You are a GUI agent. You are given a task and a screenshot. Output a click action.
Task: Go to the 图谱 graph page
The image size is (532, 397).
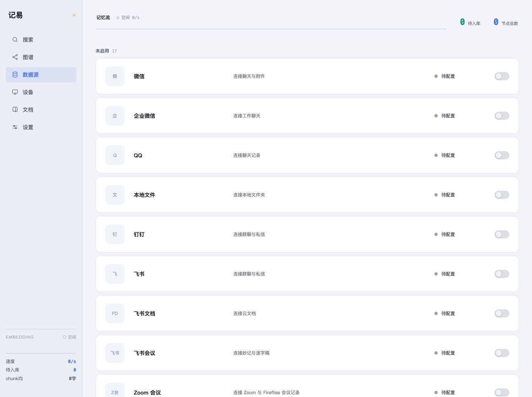41,57
